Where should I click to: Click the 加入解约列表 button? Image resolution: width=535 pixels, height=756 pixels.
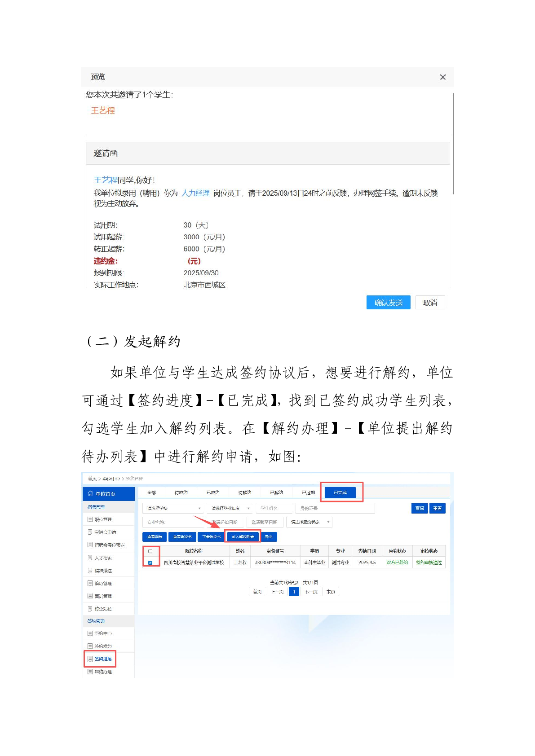pos(243,536)
